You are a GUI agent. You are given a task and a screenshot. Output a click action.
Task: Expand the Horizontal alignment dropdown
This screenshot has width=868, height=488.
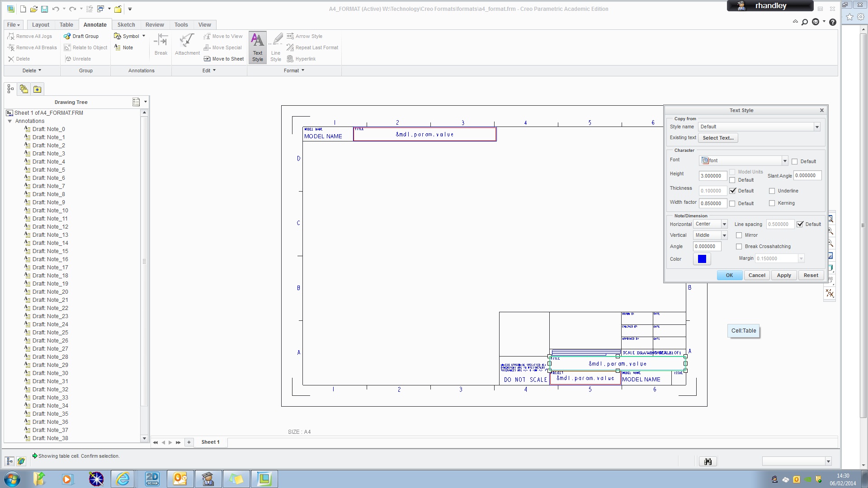(724, 224)
